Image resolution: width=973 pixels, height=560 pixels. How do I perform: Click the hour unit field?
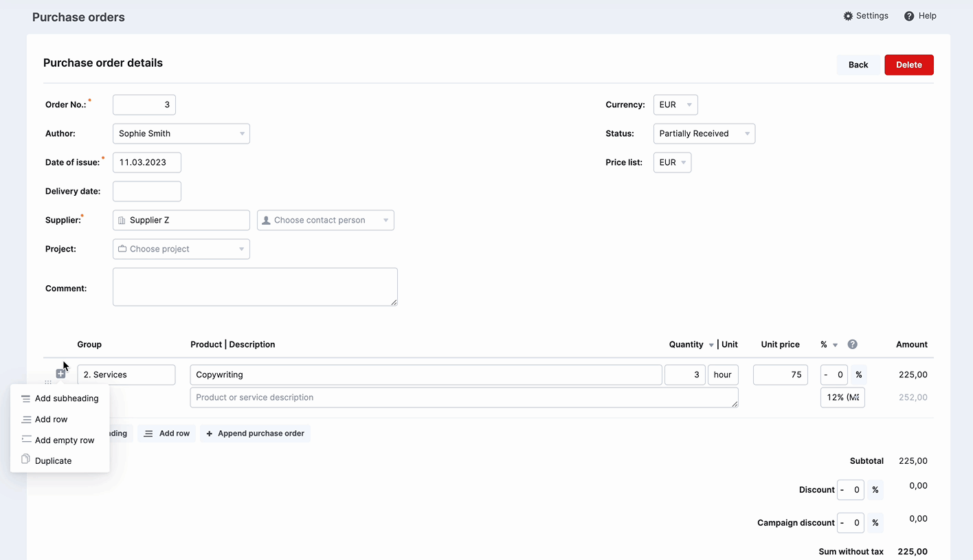pos(723,374)
